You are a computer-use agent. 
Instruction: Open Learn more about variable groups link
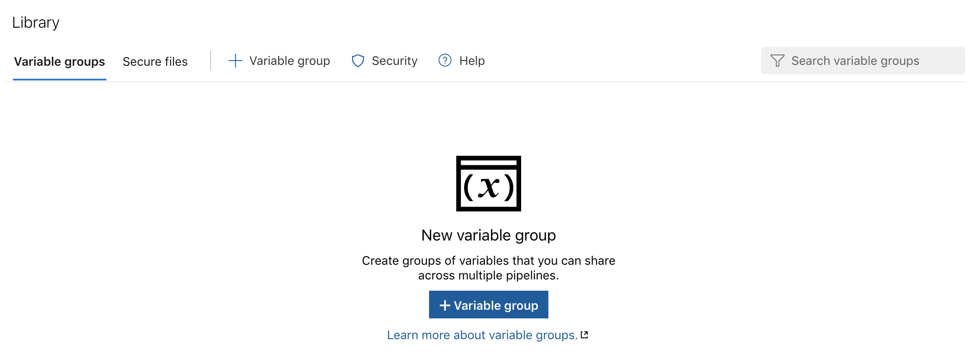482,335
